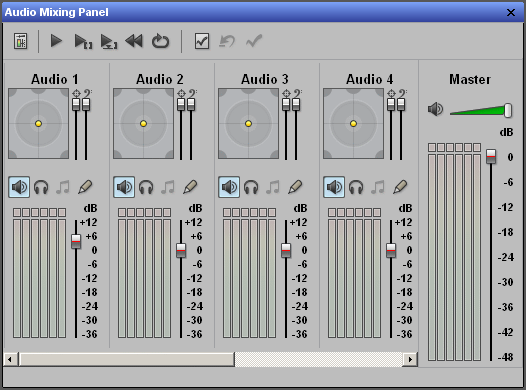Click the grayed Apply checkmark icon
Viewport: 526px width, 390px height.
(254, 41)
